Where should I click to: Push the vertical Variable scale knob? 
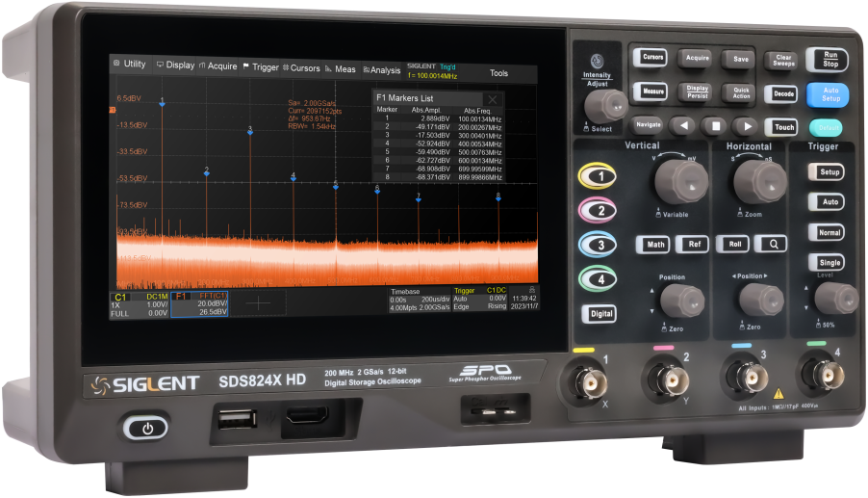(681, 183)
